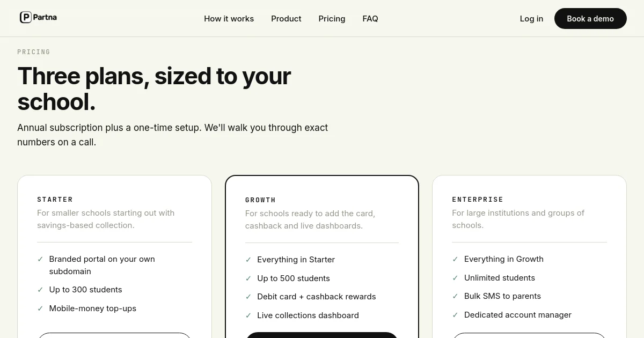Visit the FAQ nav link

[370, 19]
